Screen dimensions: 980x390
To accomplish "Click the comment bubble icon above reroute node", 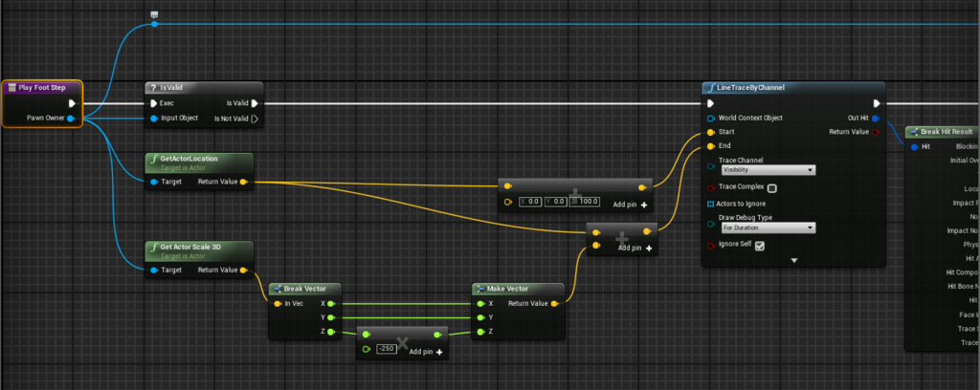I will [154, 14].
